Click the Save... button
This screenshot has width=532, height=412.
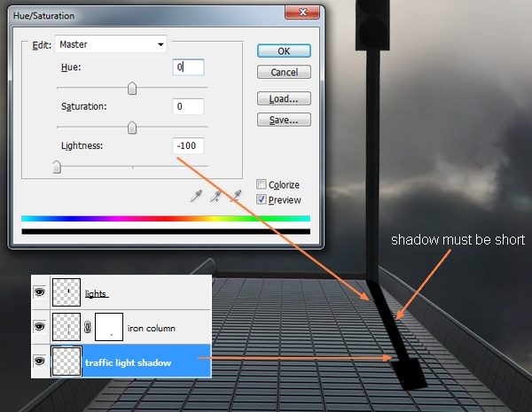point(284,120)
